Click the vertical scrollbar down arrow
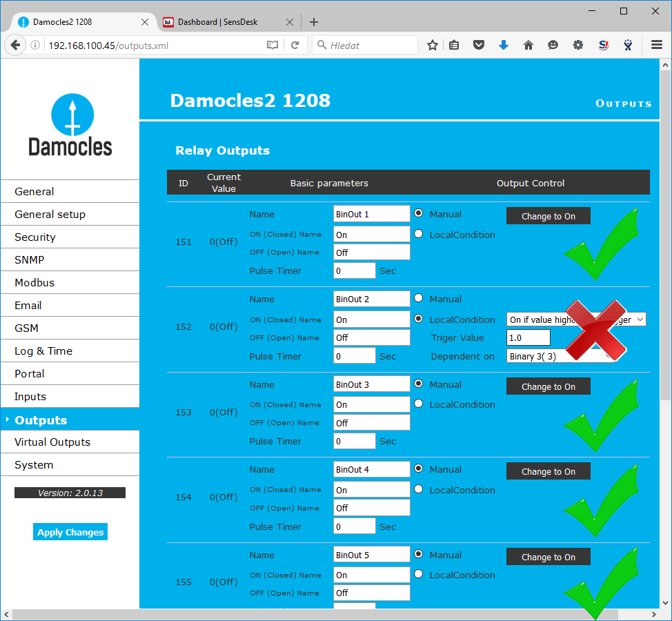This screenshot has height=621, width=672. click(665, 602)
